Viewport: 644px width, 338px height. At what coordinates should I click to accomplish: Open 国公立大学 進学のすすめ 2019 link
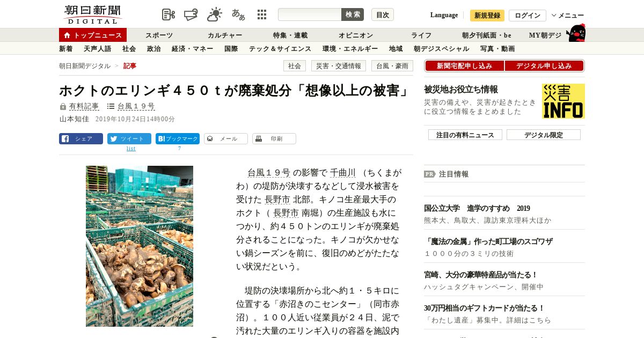tap(477, 208)
